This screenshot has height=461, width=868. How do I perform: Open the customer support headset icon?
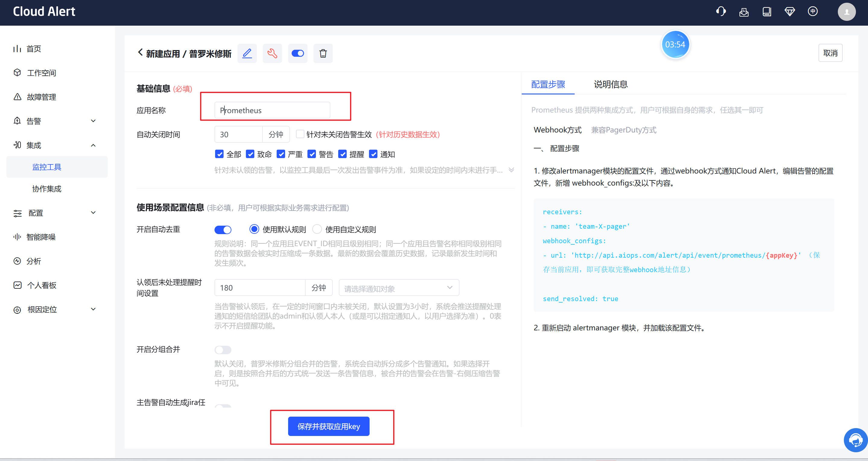721,12
